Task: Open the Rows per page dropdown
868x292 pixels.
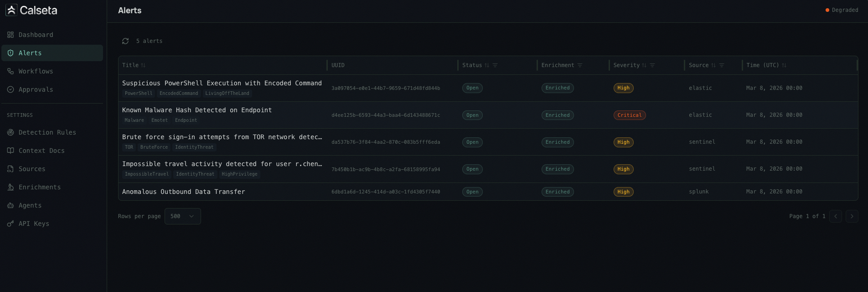Action: tap(182, 216)
